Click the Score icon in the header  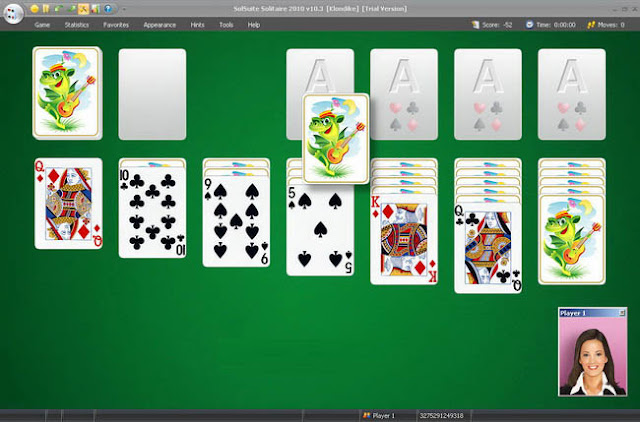[x=476, y=25]
